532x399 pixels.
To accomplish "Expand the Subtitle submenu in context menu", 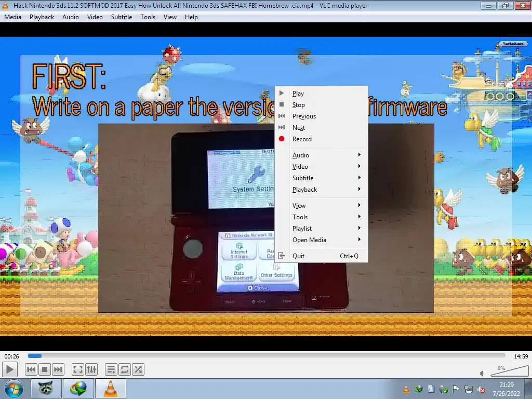I will (321, 178).
